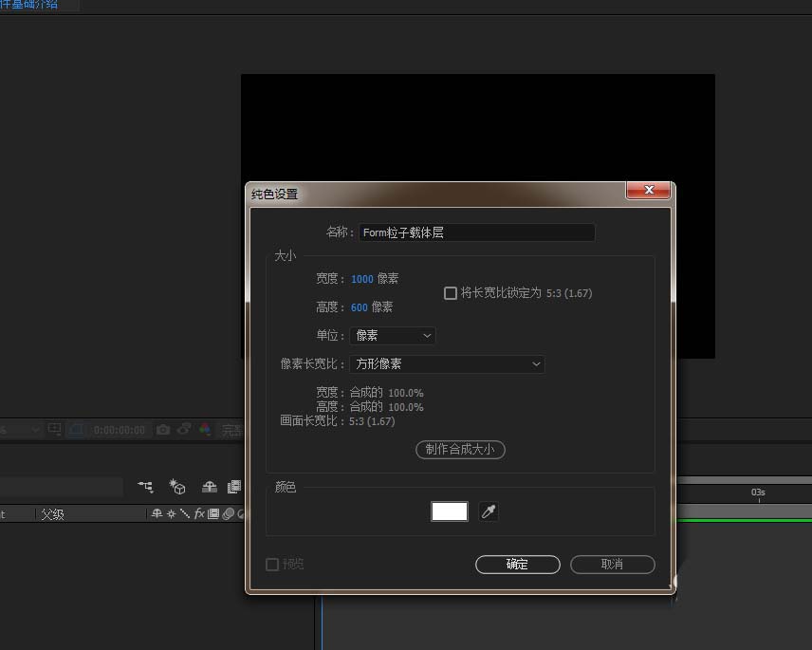Take snapshot with the camera icon
Viewport: 812px width, 650px height.
click(163, 430)
